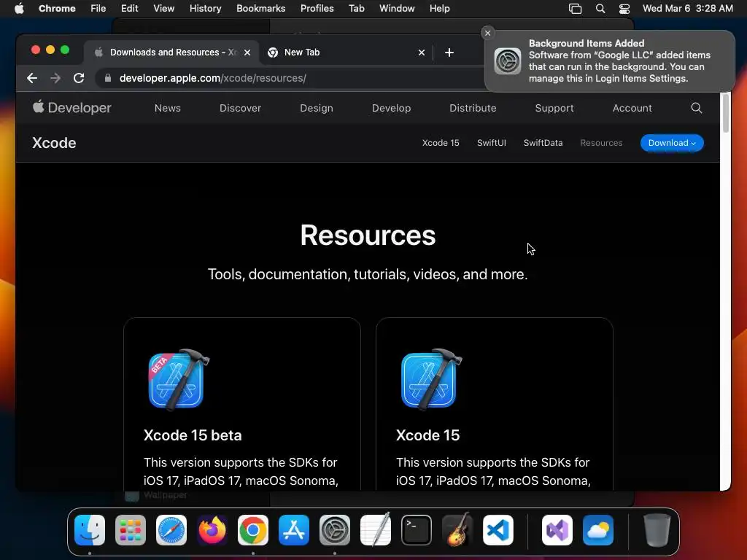Click the Background Items Added notification
The width and height of the screenshot is (747, 560).
(x=610, y=61)
